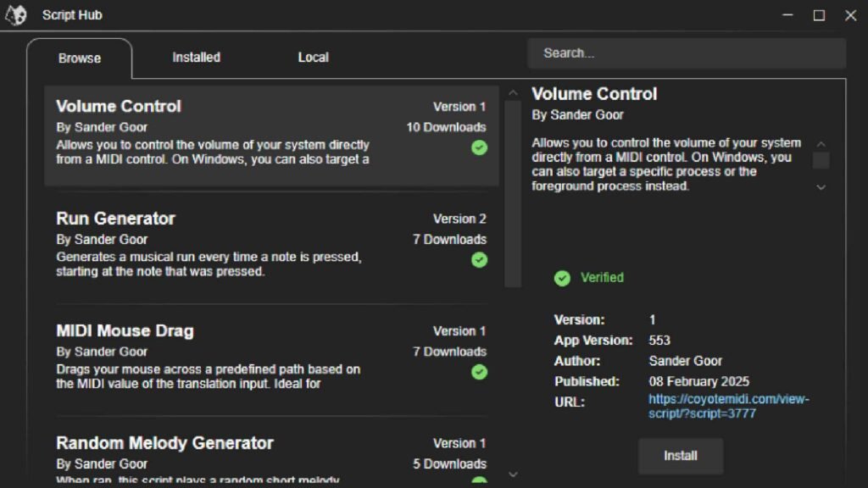Open the coyotemidi.com script URL link

point(728,406)
